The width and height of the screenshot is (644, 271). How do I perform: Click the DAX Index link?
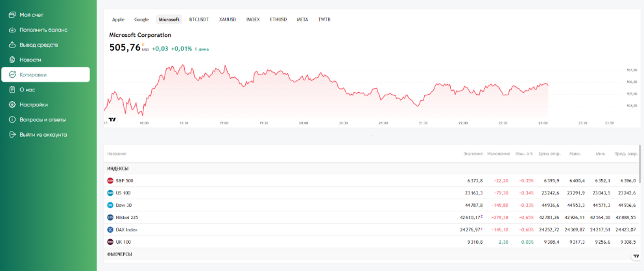(126, 230)
